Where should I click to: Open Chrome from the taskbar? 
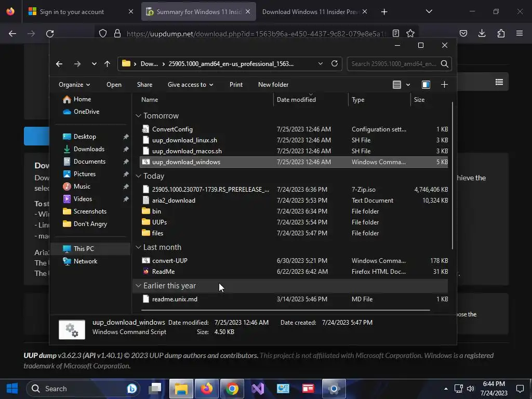click(x=232, y=389)
